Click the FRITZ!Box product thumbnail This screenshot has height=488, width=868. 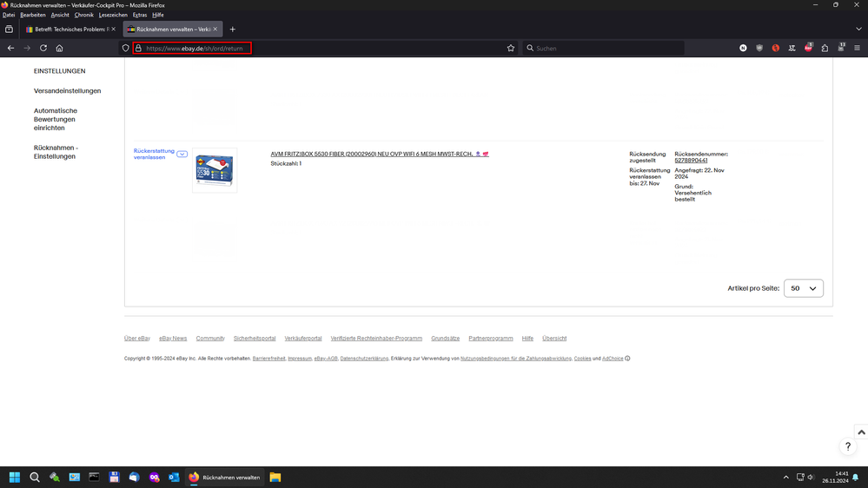pyautogui.click(x=215, y=170)
